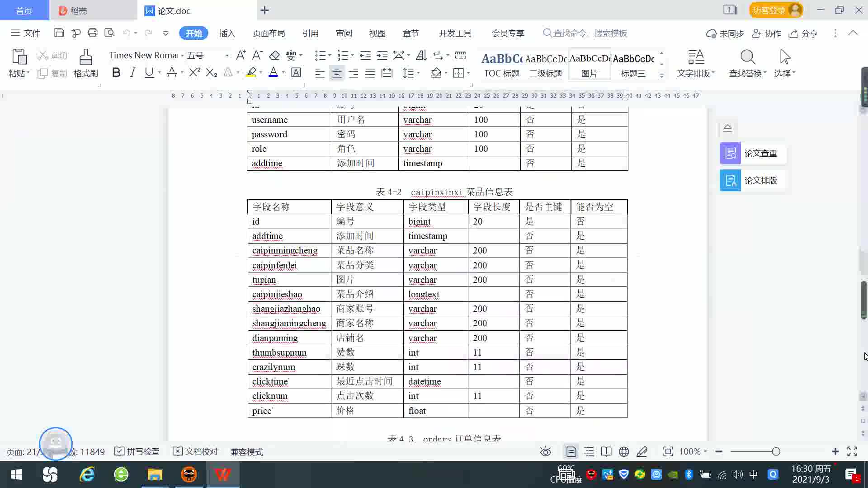Screen dimensions: 868x488
Task: Apply Subscript formatting
Action: coord(212,72)
